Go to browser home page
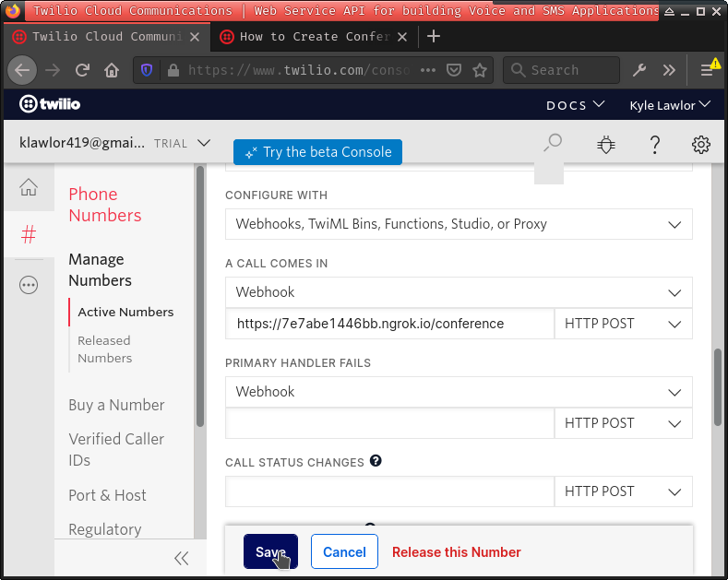This screenshot has height=580, width=728. 112,70
